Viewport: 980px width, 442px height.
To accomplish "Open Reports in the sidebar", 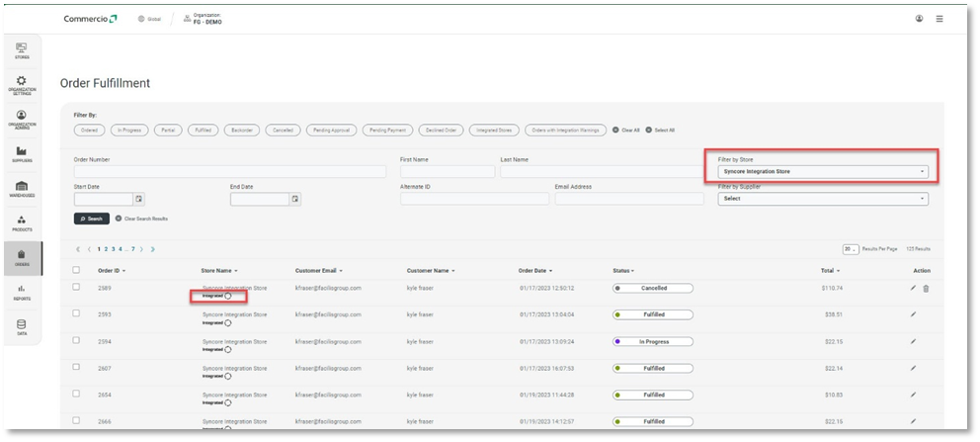I will 22,292.
